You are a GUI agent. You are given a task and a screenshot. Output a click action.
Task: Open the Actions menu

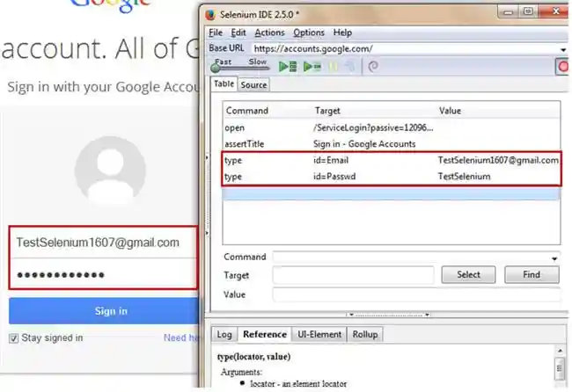269,33
